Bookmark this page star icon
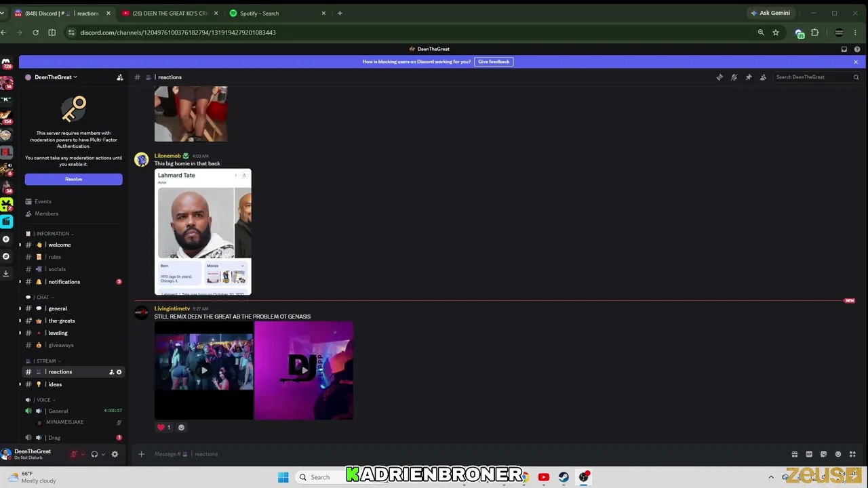Viewport: 868px width, 488px height. [776, 33]
